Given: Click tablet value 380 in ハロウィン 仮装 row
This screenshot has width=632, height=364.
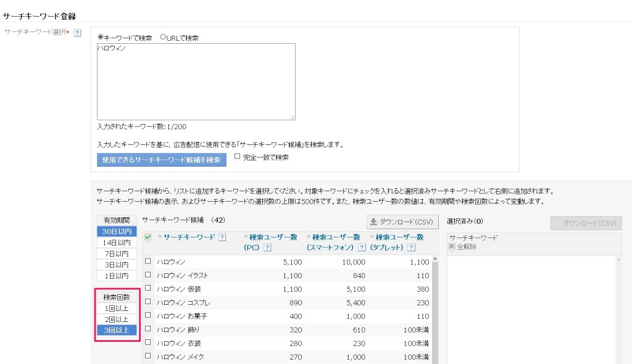Looking at the screenshot, I should click(x=423, y=289).
